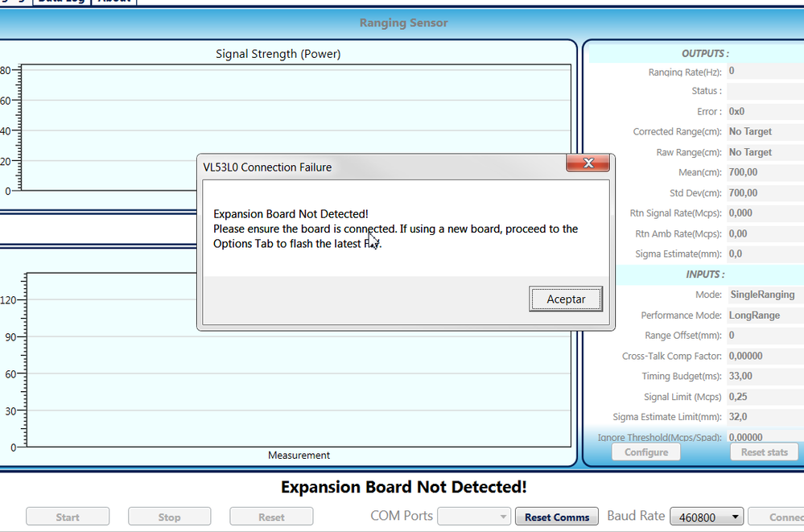Click the empty Status output field
Screen dimensions: 804x532
point(765,91)
